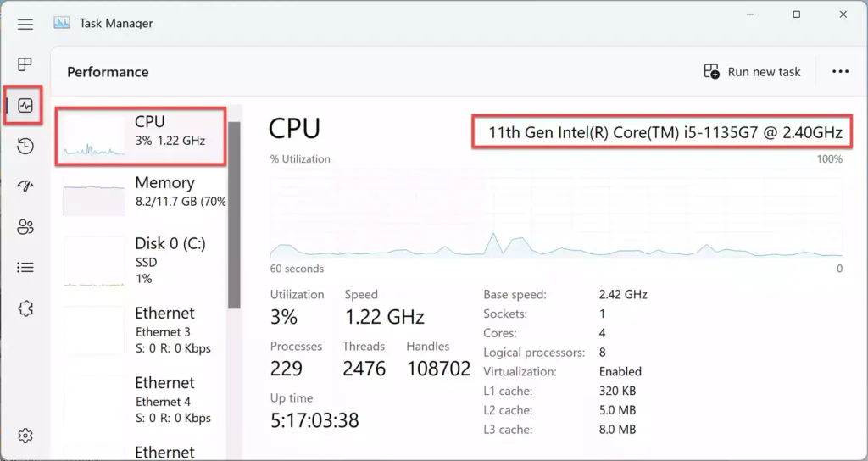This screenshot has width=868, height=461.
Task: Open the three-dots more options menu
Action: [x=840, y=71]
